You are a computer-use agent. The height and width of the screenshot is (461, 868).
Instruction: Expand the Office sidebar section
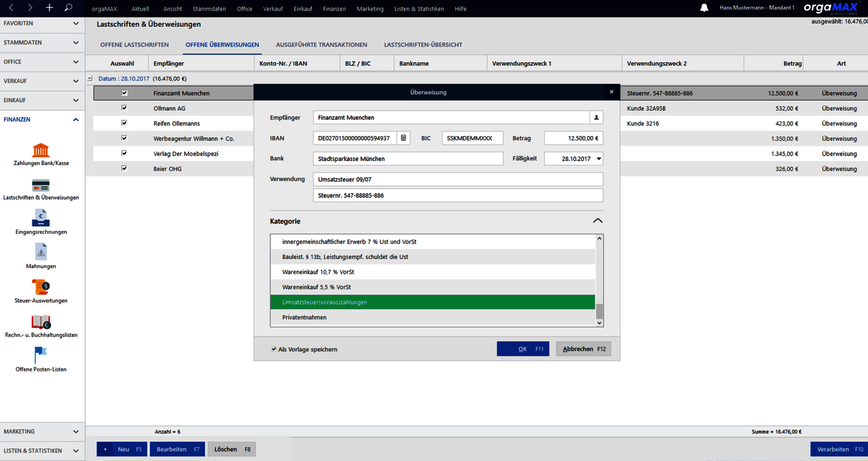coord(42,62)
